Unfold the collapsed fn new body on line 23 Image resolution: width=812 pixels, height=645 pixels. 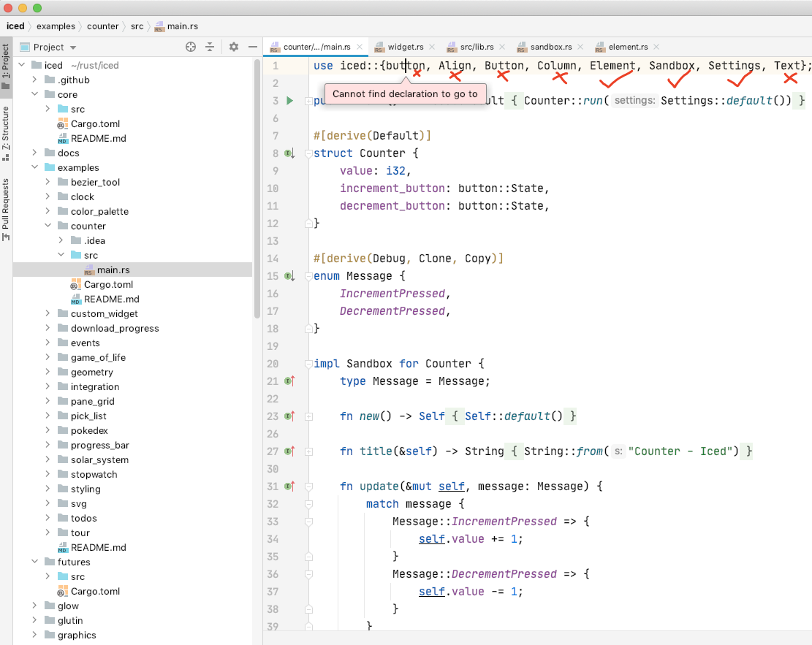coord(308,416)
